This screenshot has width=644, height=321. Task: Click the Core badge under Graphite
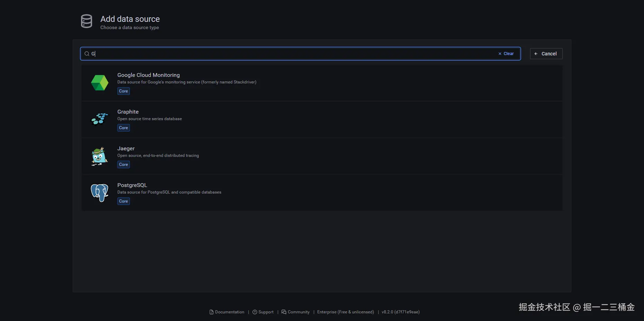pyautogui.click(x=124, y=128)
